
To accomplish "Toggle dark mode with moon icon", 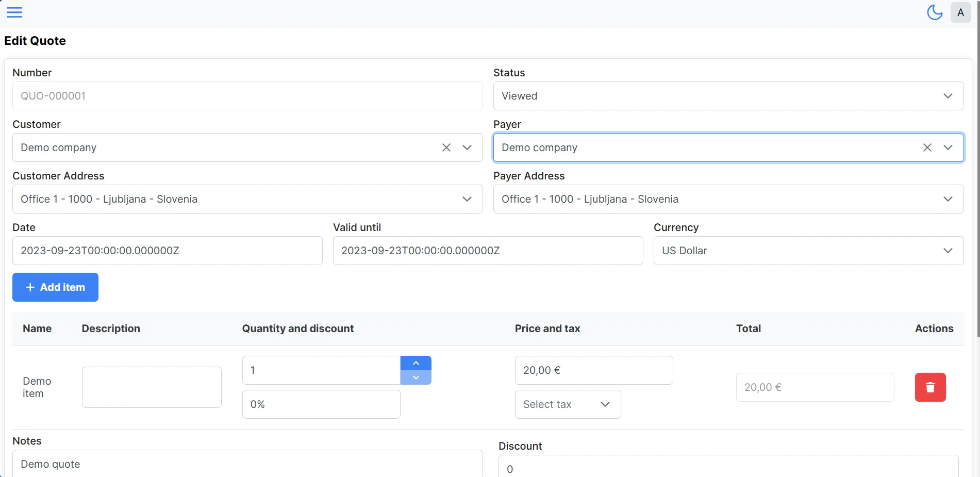I will click(934, 12).
